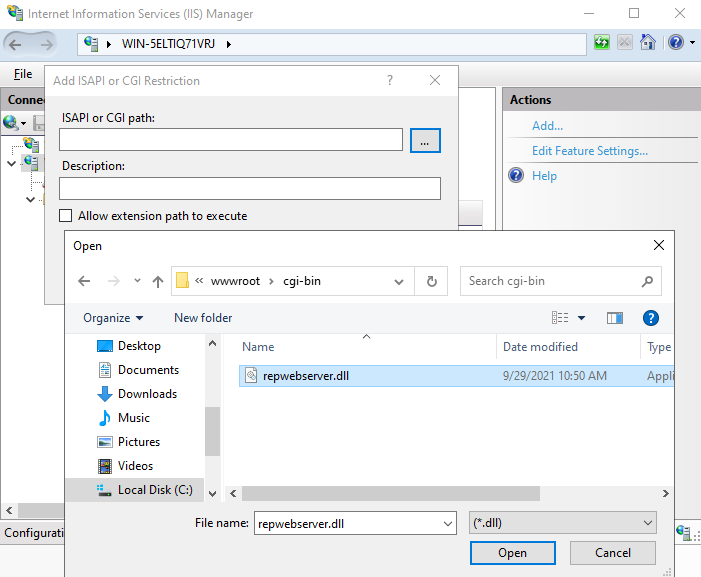Open the File menu
The width and height of the screenshot is (701, 577).
coord(22,74)
